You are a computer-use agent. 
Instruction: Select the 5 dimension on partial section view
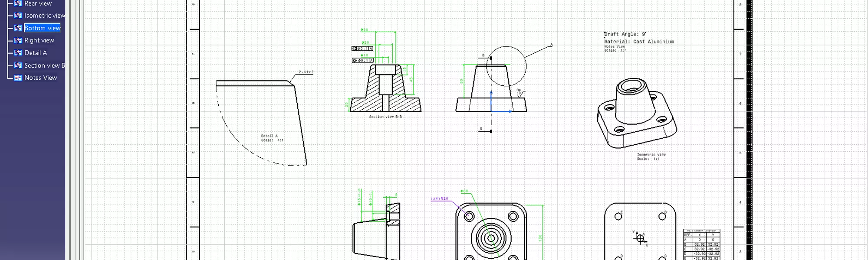point(396,195)
